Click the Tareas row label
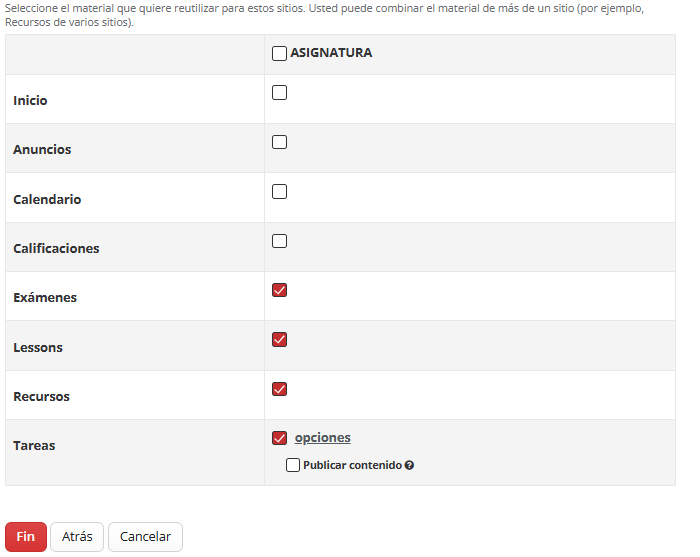Screen dimensions: 700x557 click(x=34, y=446)
